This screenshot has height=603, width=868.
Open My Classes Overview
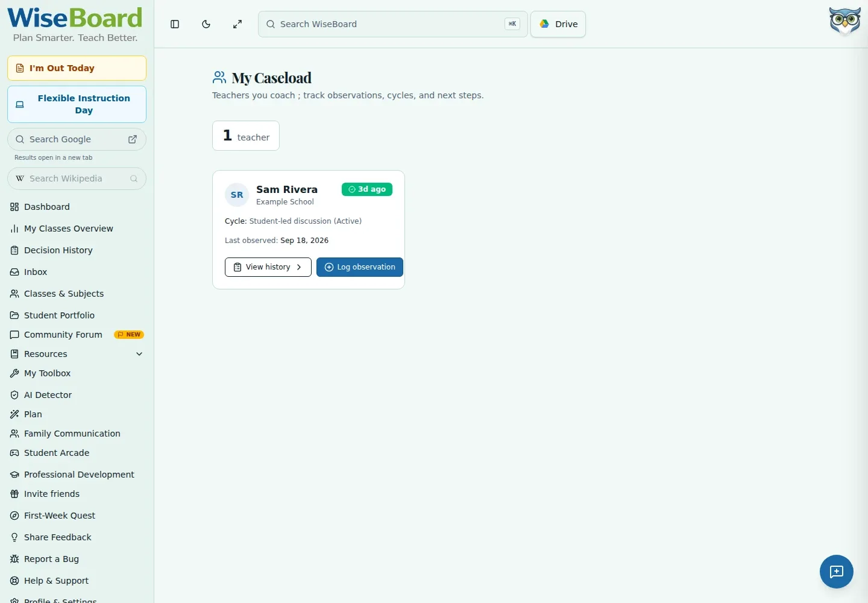pyautogui.click(x=77, y=229)
